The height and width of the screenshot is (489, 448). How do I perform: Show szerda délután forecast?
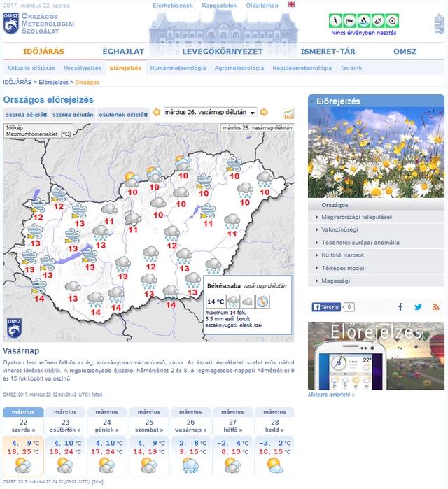pos(73,115)
